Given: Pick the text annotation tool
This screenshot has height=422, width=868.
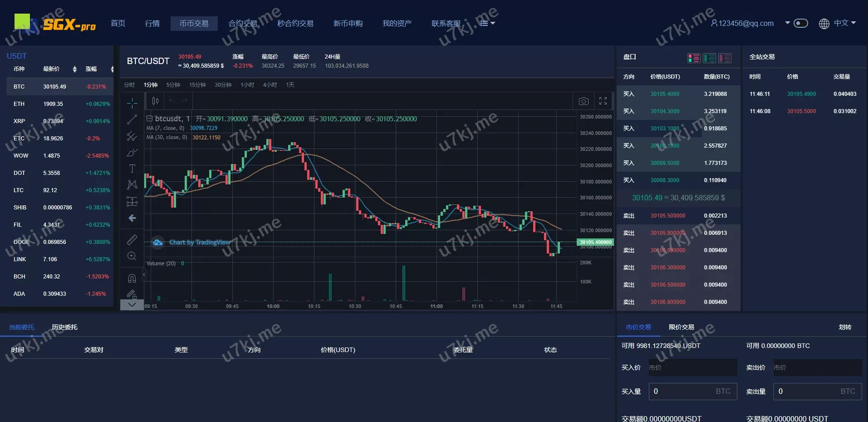Looking at the screenshot, I should 132,169.
